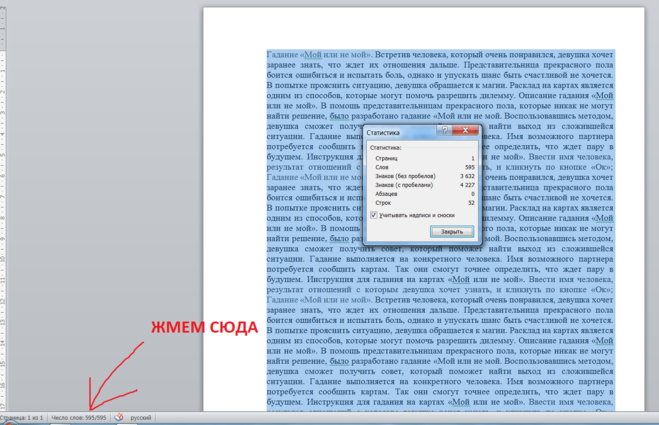659x425 pixels.
Task: Toggle the Учитывать надписи и сноски checkbox
Action: 374,215
